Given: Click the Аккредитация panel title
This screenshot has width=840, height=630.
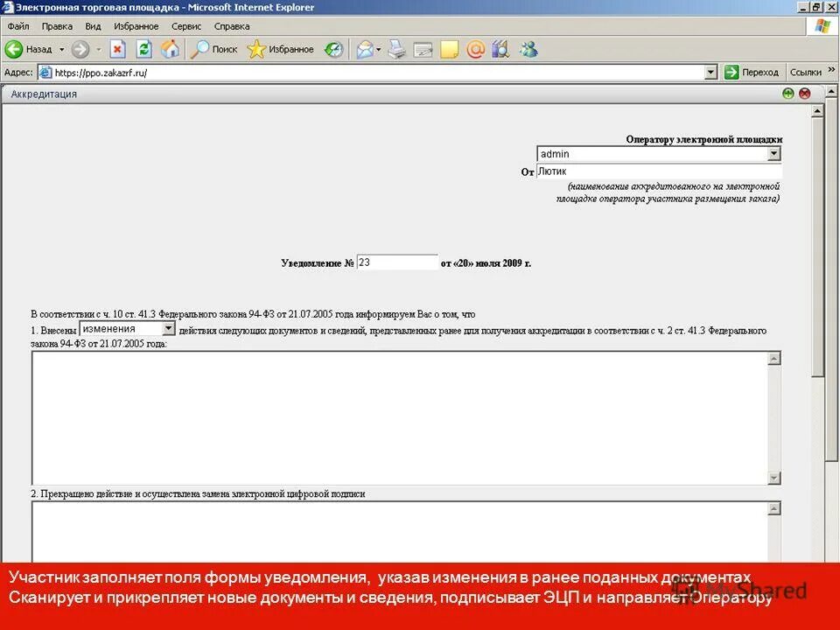Looking at the screenshot, I should [44, 94].
